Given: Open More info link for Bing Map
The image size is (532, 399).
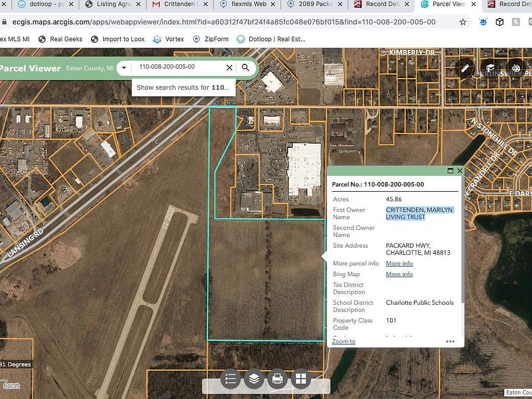Looking at the screenshot, I should tap(400, 274).
